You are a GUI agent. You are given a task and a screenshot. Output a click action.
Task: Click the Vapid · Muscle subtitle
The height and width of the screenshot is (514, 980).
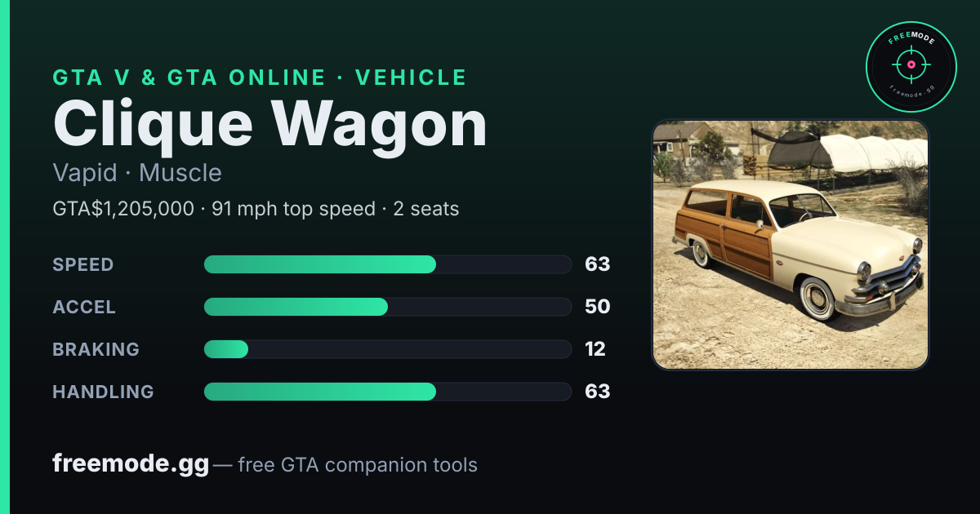137,173
